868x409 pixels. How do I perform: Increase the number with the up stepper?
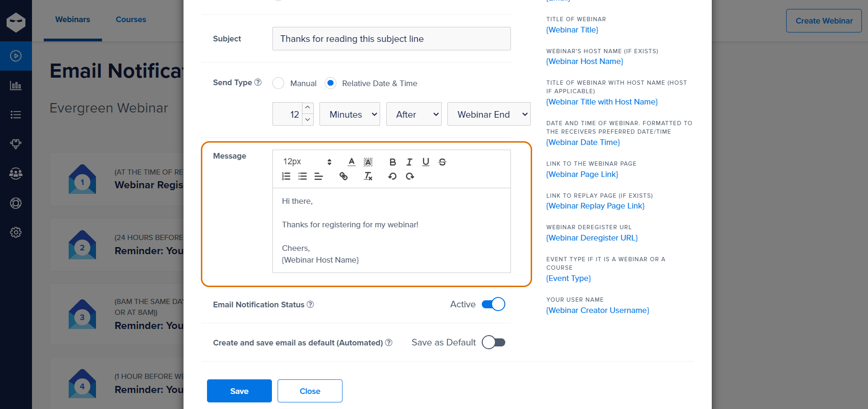pos(308,108)
